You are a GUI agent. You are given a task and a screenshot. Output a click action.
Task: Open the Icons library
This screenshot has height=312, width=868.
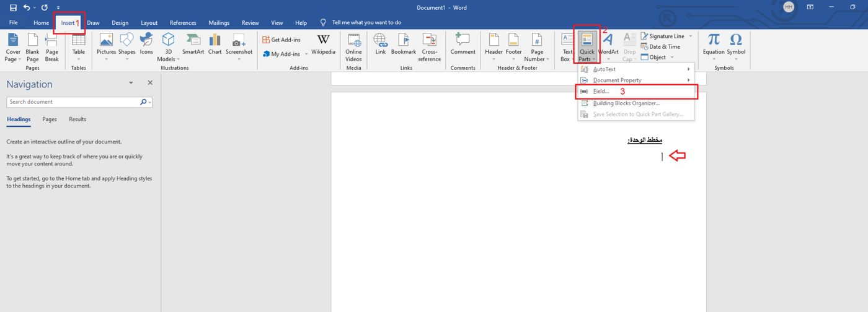(146, 45)
